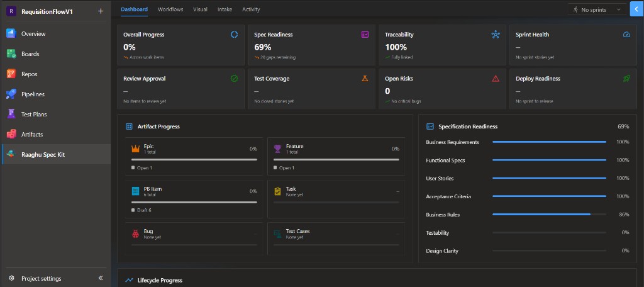Screen dimensions: 644x287
Task: Collapse the sidebar with the double chevron
Action: 101,278
